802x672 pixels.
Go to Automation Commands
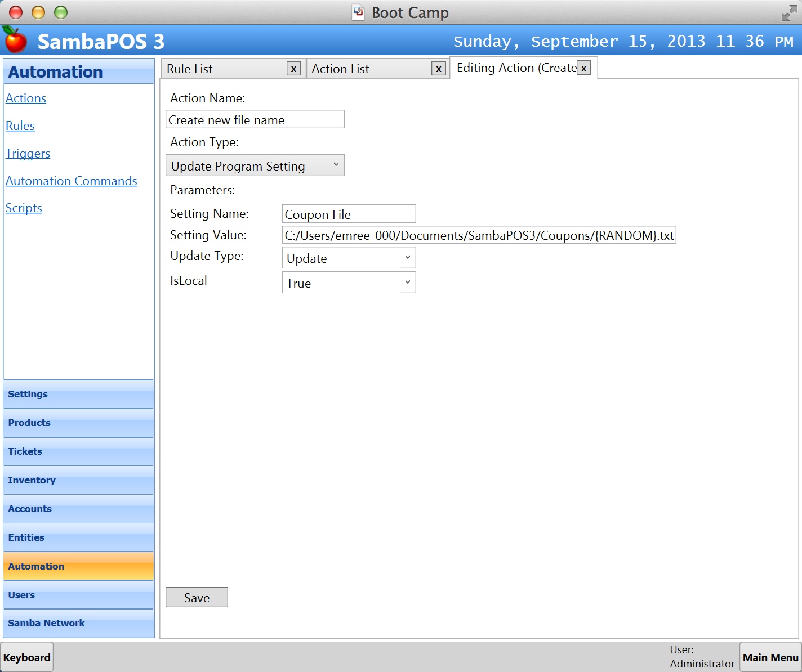click(72, 181)
